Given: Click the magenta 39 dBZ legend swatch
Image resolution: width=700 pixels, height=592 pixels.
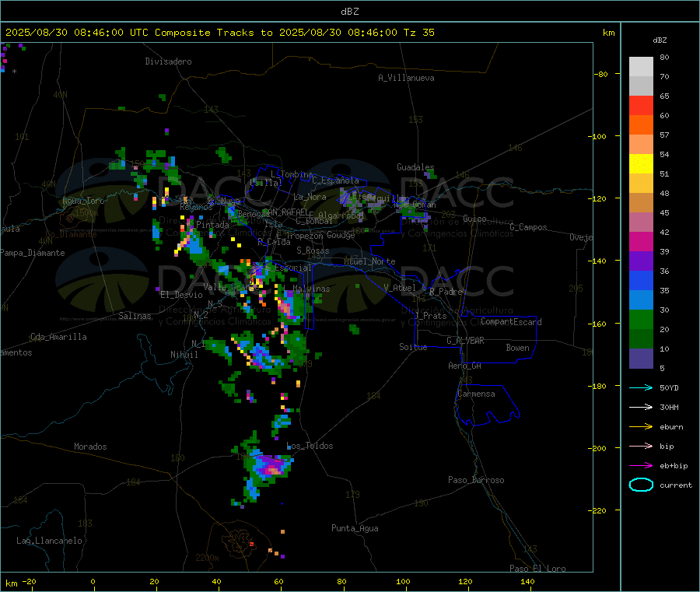Looking at the screenshot, I should tap(641, 241).
